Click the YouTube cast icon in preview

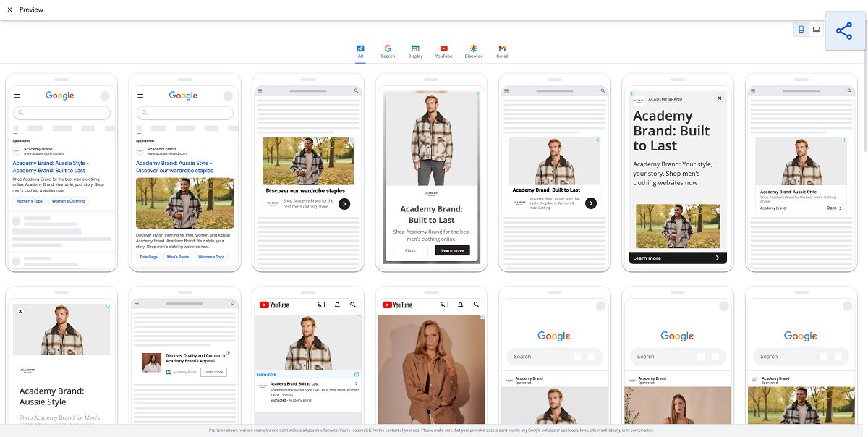[322, 305]
